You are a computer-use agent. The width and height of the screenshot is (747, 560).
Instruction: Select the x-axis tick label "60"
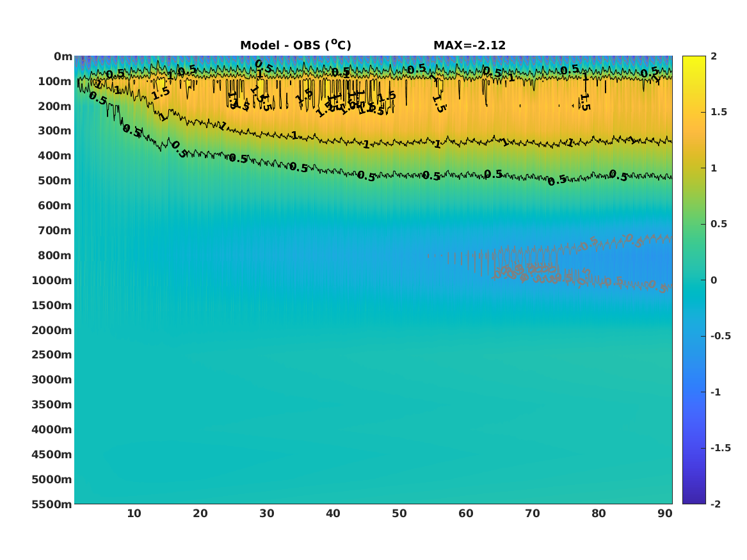point(466,513)
